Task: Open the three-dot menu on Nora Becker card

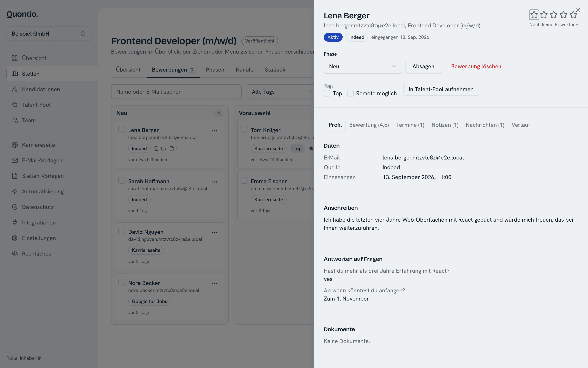Action: click(x=215, y=284)
